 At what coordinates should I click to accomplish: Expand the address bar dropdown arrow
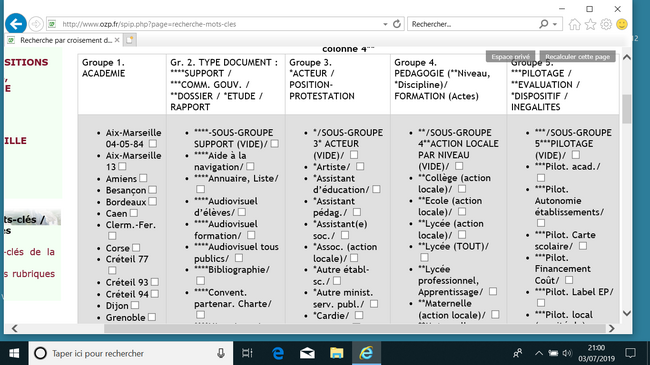click(x=385, y=24)
